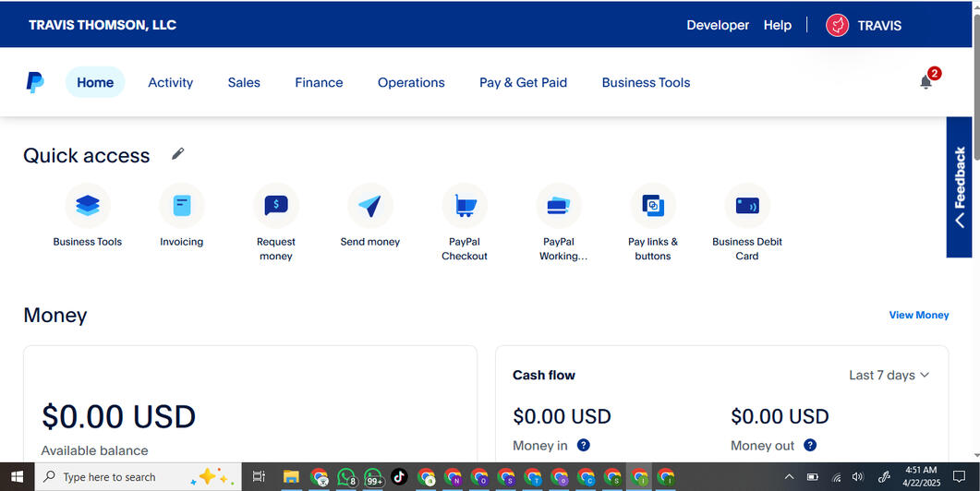This screenshot has height=491, width=980.
Task: Click the Developer link
Action: tap(718, 25)
